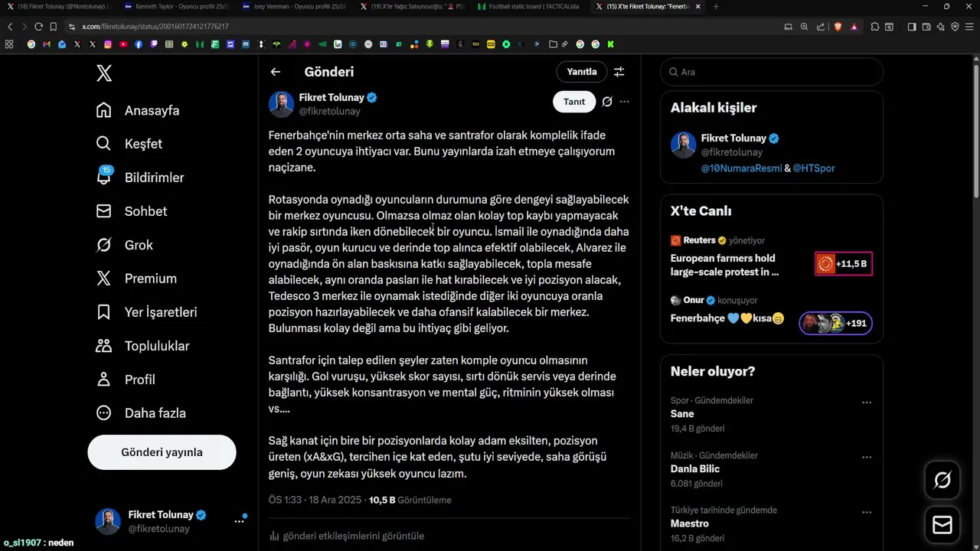Open the browser hamburger menu
This screenshot has height=551, width=980.
coord(970,26)
